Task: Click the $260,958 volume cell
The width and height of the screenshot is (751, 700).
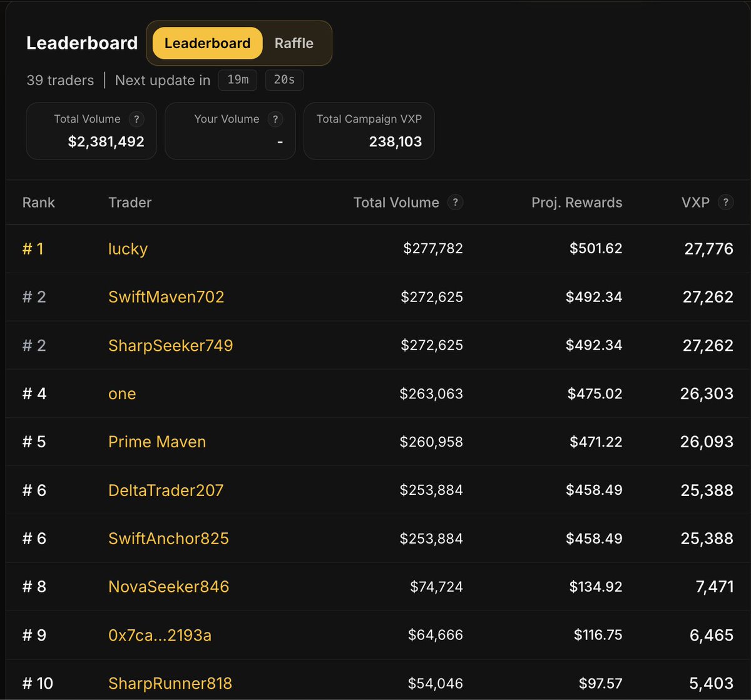Action: click(x=431, y=442)
